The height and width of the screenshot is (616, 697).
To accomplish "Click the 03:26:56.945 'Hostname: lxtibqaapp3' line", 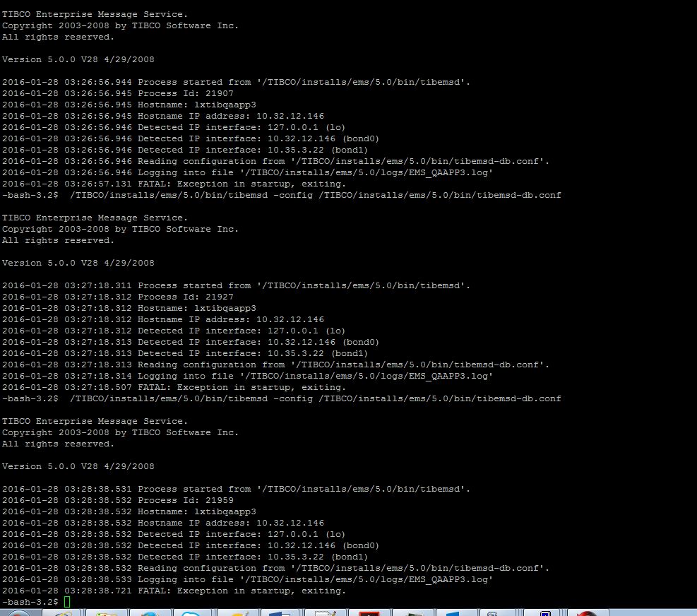I will point(129,105).
